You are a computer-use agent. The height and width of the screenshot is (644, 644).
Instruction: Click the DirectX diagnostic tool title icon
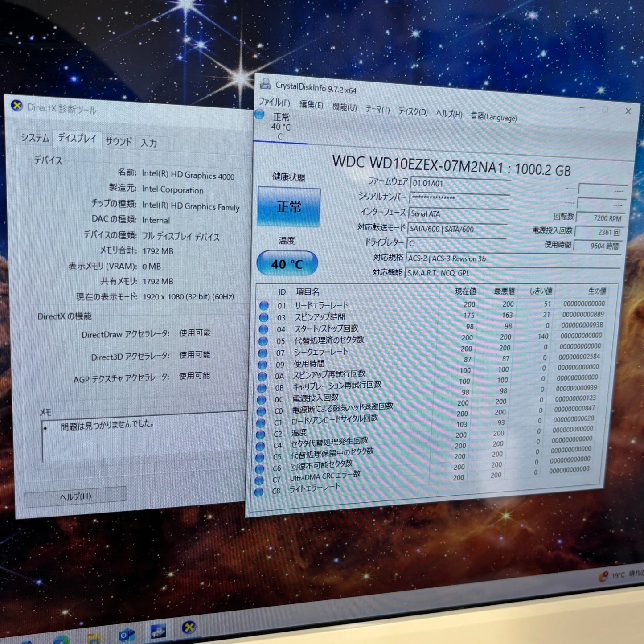click(17, 106)
